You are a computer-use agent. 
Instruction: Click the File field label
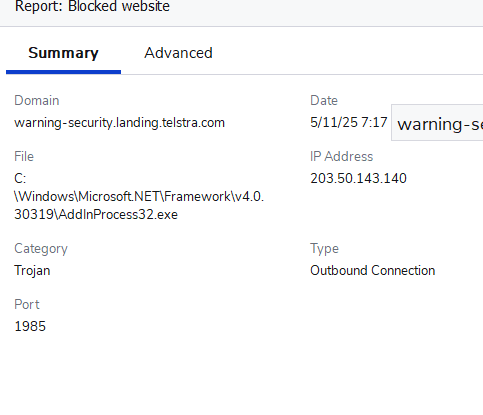pyautogui.click(x=24, y=156)
